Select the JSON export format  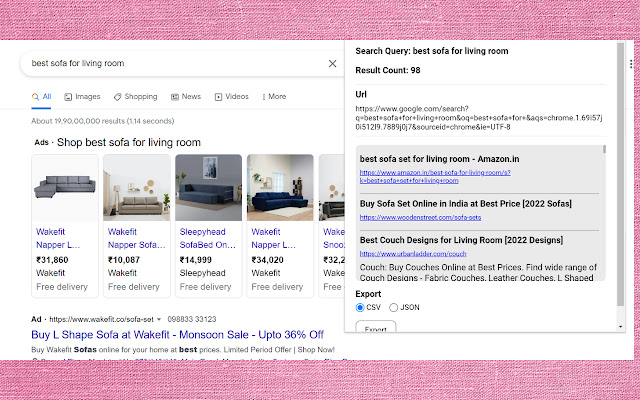[x=393, y=307]
